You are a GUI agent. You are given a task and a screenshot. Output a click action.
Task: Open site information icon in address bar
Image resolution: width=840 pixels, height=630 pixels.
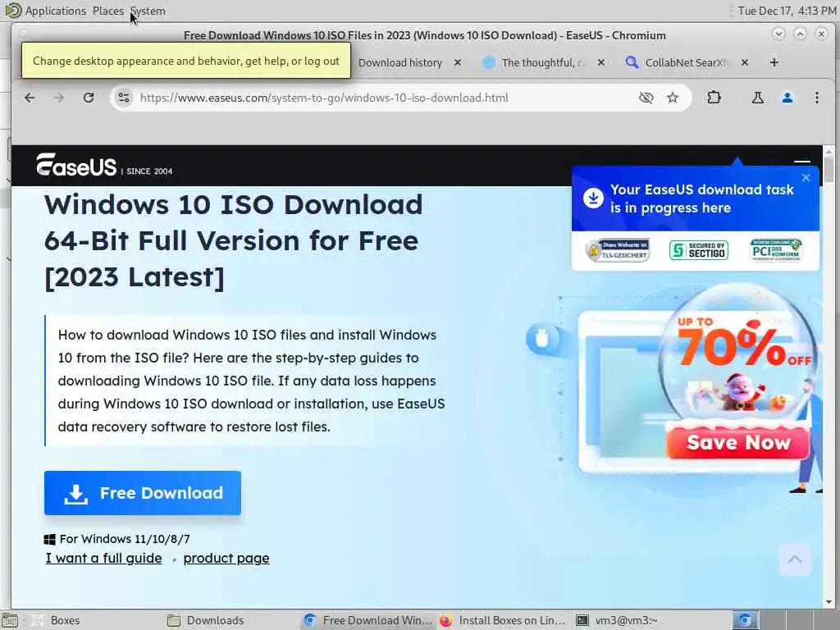[x=124, y=98]
